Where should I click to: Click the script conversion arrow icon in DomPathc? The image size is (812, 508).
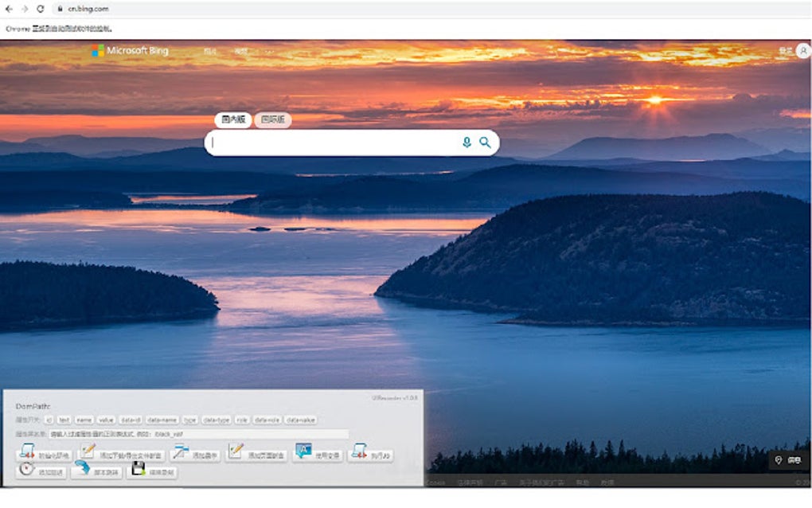[81, 469]
